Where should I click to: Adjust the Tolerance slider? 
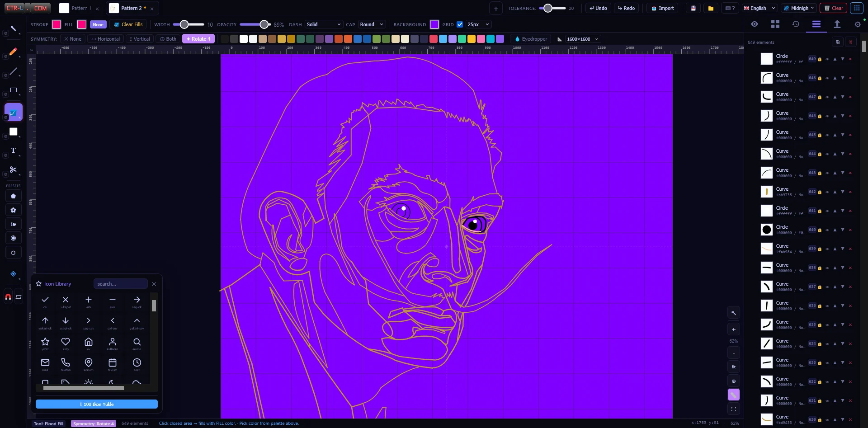[x=552, y=8]
